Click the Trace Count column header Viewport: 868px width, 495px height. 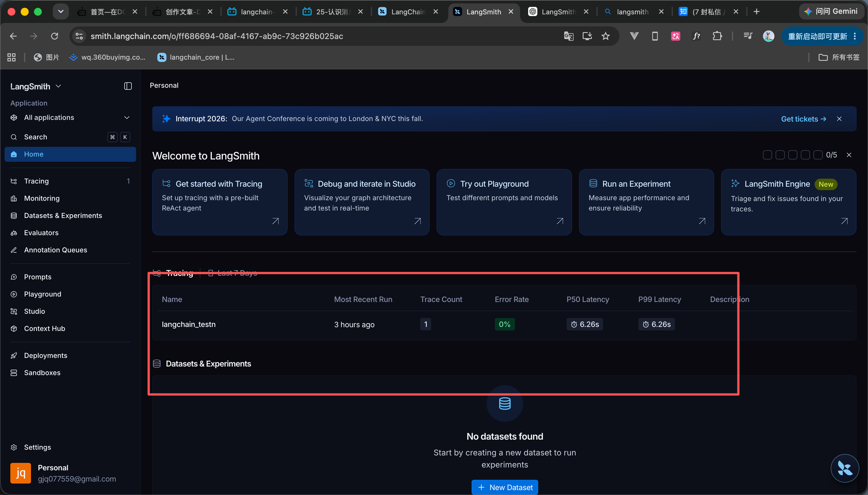[x=441, y=299]
